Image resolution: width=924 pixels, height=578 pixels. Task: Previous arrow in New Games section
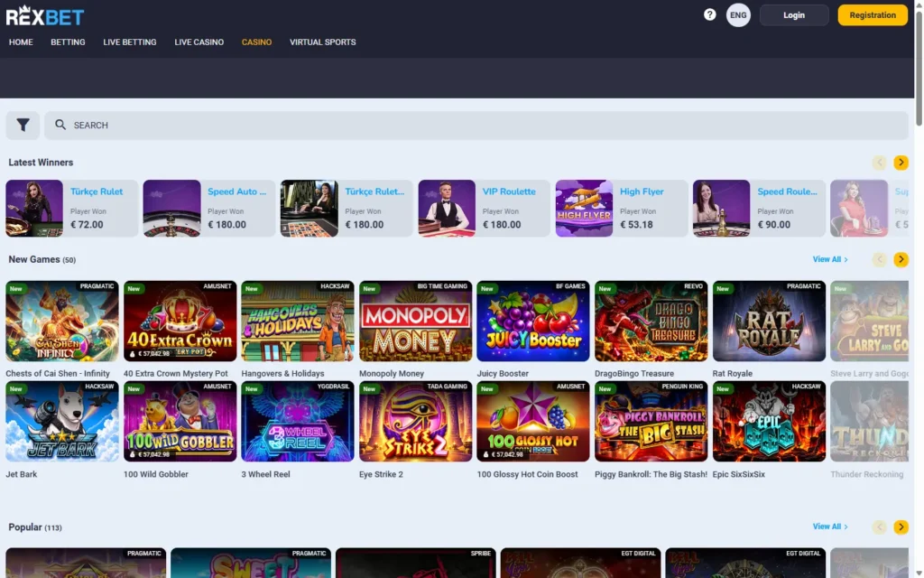[x=879, y=259]
